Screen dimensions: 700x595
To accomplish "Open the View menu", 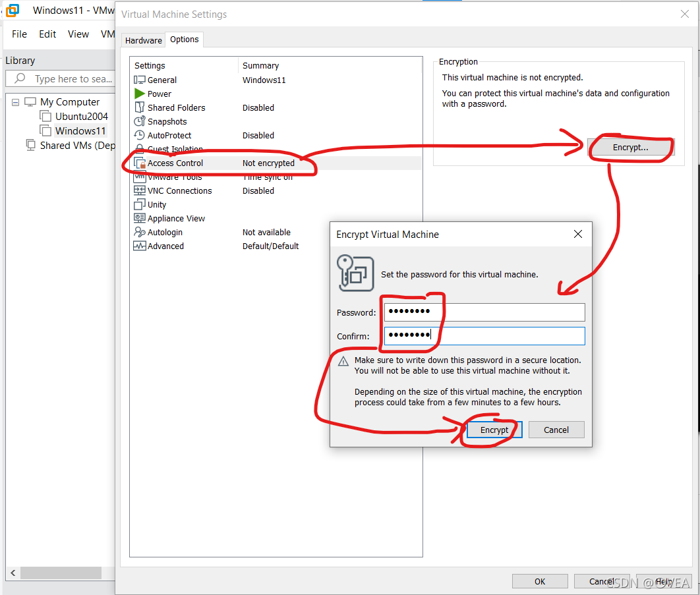I will tap(78, 34).
